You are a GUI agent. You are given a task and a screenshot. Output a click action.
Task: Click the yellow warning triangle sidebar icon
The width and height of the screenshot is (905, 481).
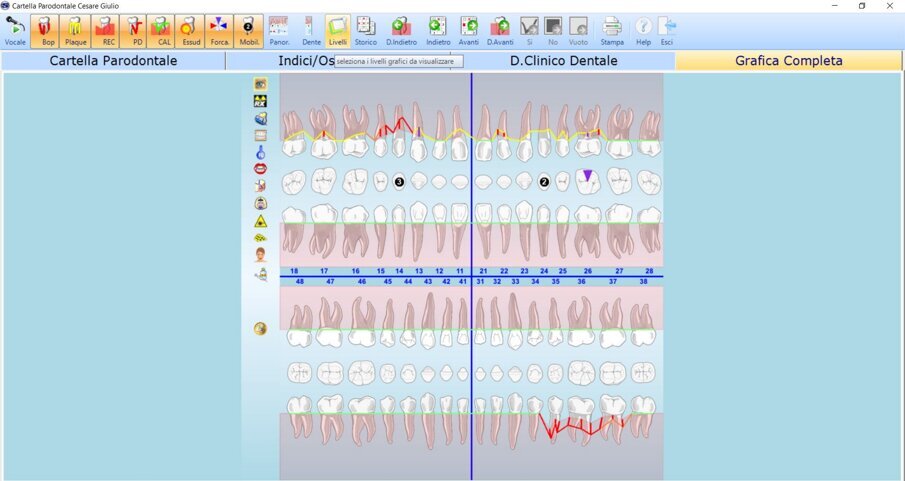pos(260,221)
